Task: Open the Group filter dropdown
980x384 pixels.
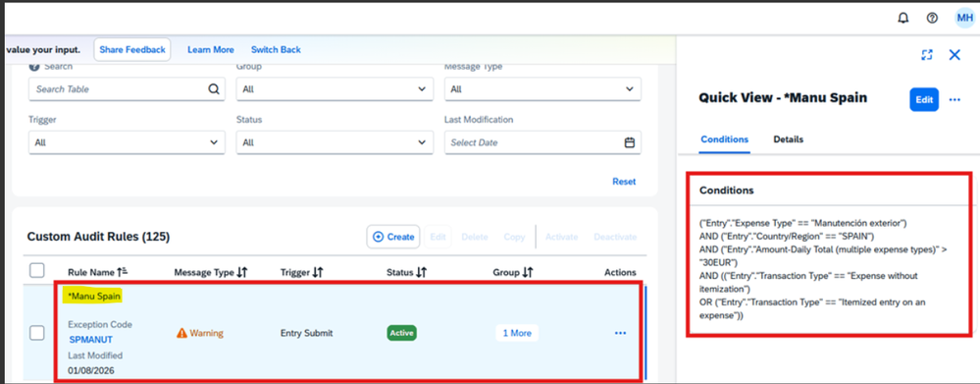Action: point(335,89)
